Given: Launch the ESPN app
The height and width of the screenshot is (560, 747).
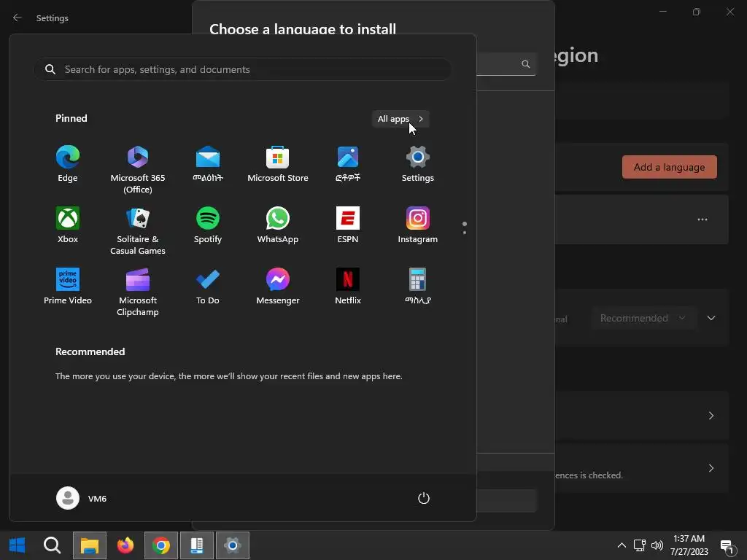Looking at the screenshot, I should [348, 225].
